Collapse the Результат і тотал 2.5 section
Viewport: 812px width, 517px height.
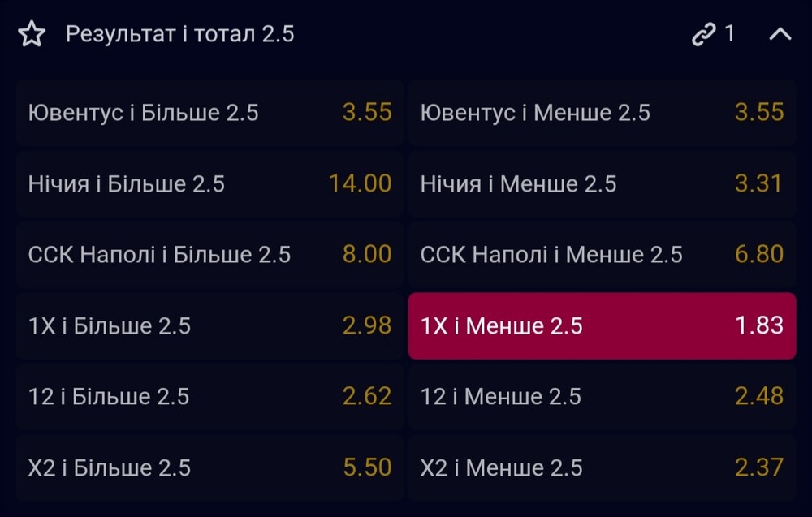click(x=780, y=34)
